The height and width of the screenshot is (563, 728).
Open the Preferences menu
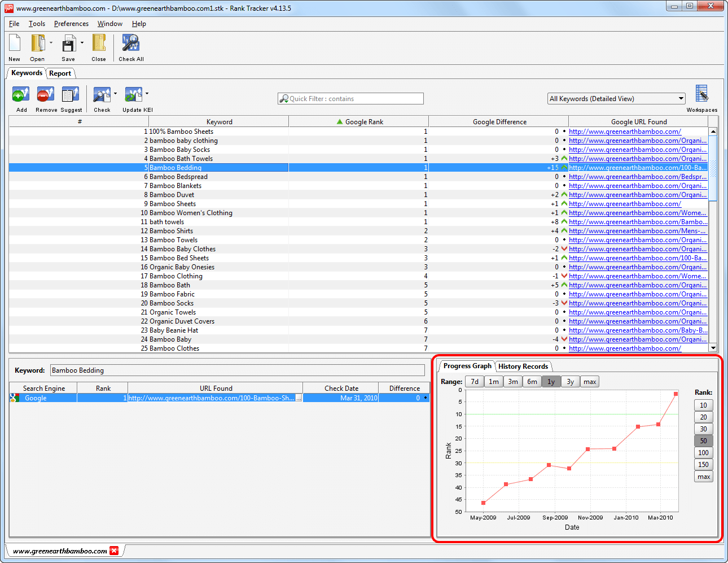coord(71,24)
